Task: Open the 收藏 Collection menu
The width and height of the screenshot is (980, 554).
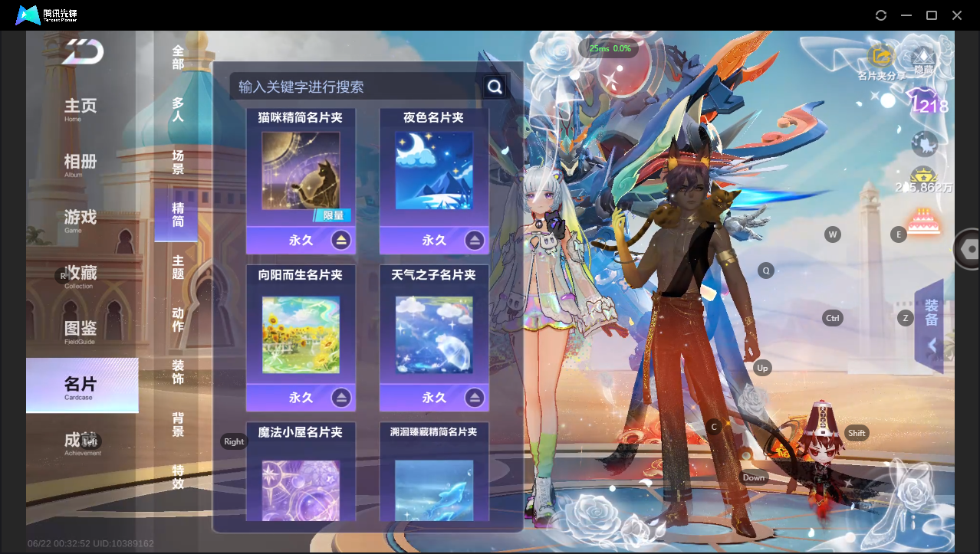Action: click(x=81, y=276)
